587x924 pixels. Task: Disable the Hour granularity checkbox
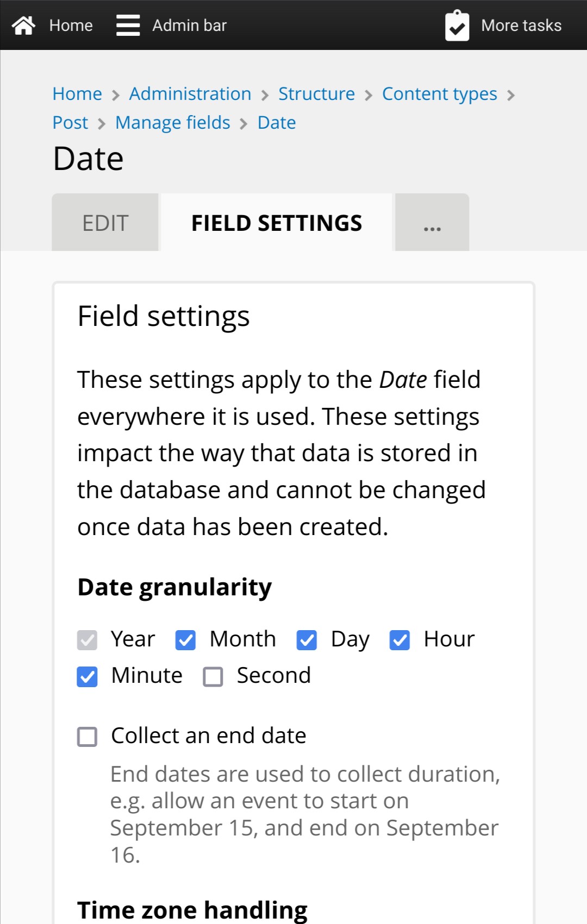click(x=399, y=640)
